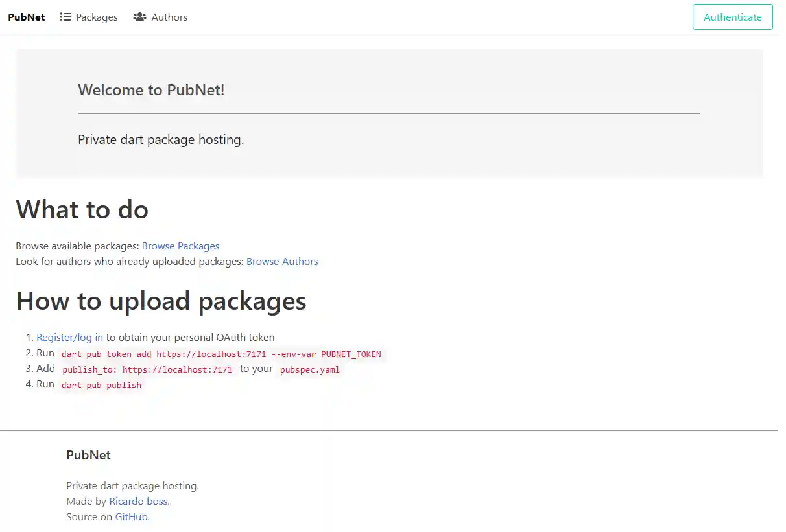Image resolution: width=786 pixels, height=532 pixels.
Task: Click the pubspec.yaml inline code snippet
Action: pyautogui.click(x=308, y=370)
